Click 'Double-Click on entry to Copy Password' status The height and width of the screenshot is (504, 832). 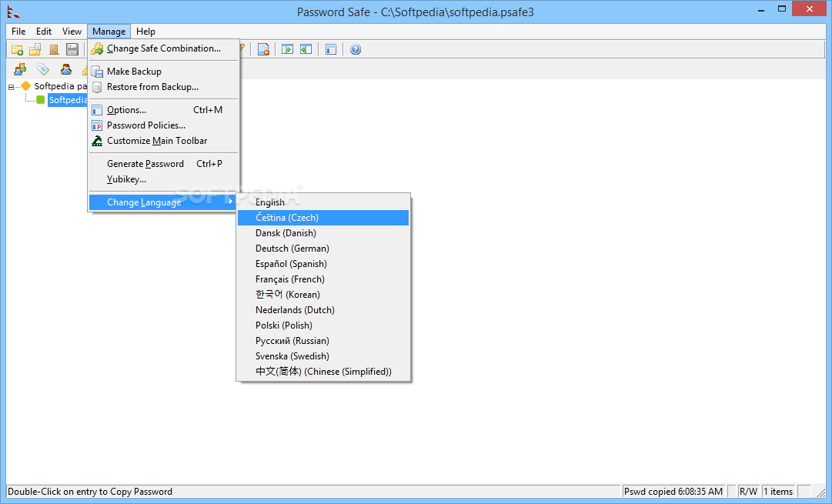pos(90,491)
